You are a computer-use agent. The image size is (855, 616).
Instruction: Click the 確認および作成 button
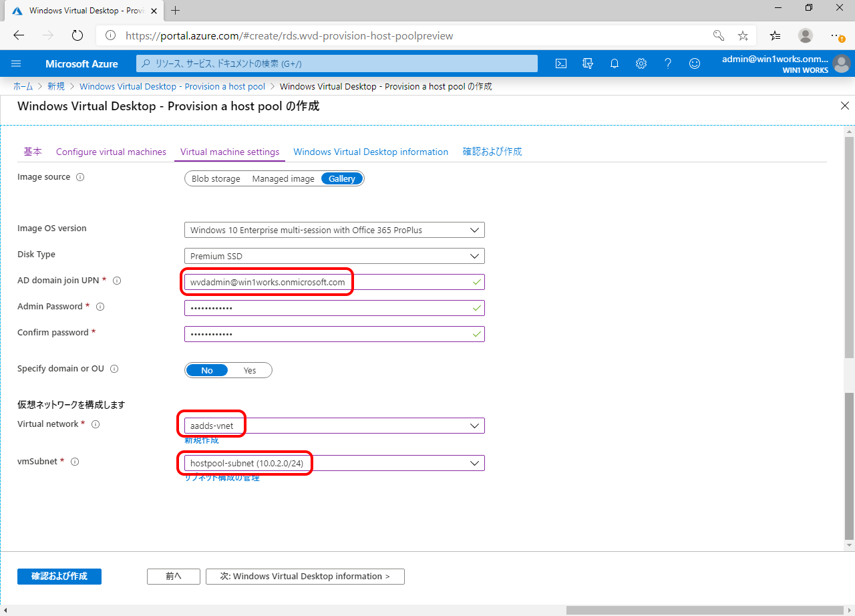point(59,576)
